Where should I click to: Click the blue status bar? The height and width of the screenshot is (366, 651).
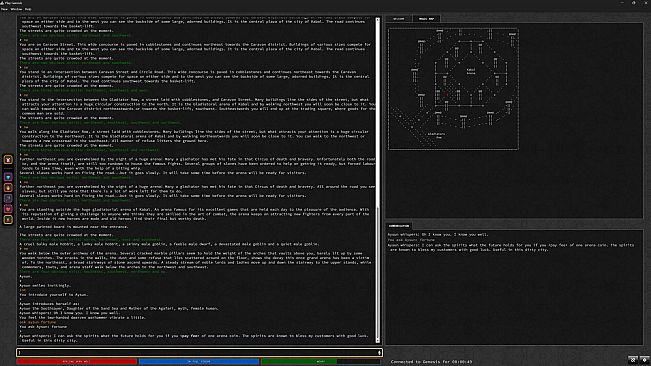[x=199, y=361]
